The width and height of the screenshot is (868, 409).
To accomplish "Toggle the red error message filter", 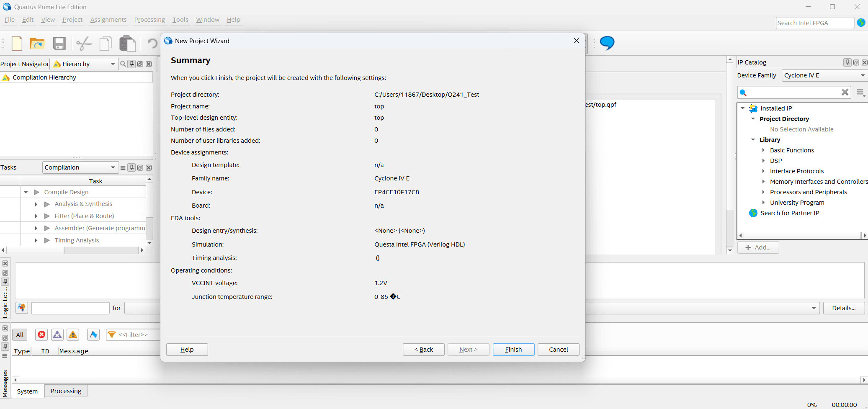I will coord(41,334).
